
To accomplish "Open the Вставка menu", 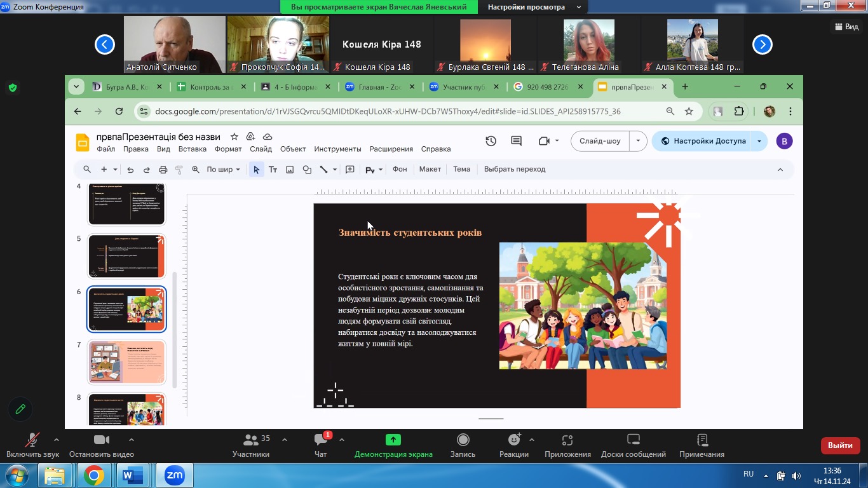I will coord(193,149).
